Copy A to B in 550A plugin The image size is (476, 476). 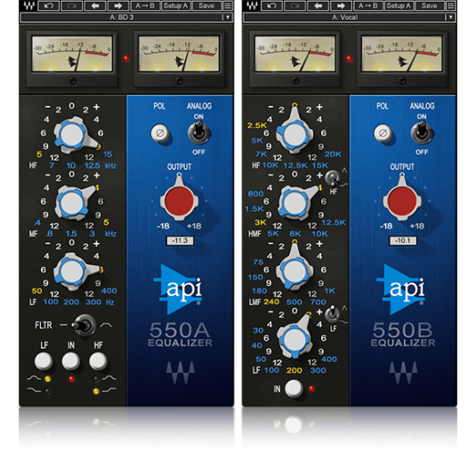[x=145, y=5]
